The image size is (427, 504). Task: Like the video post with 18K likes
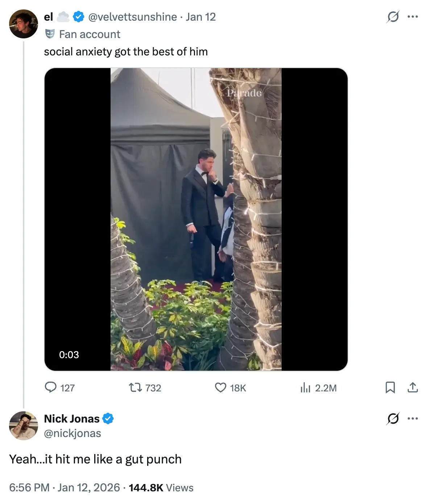221,388
